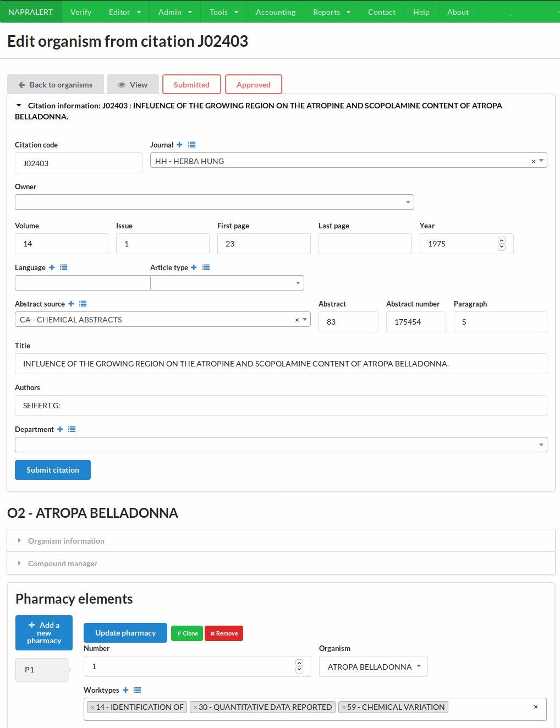This screenshot has height=728, width=560.
Task: Open the Organism dropdown showing ATROPA BELLADONNA
Action: click(373, 666)
